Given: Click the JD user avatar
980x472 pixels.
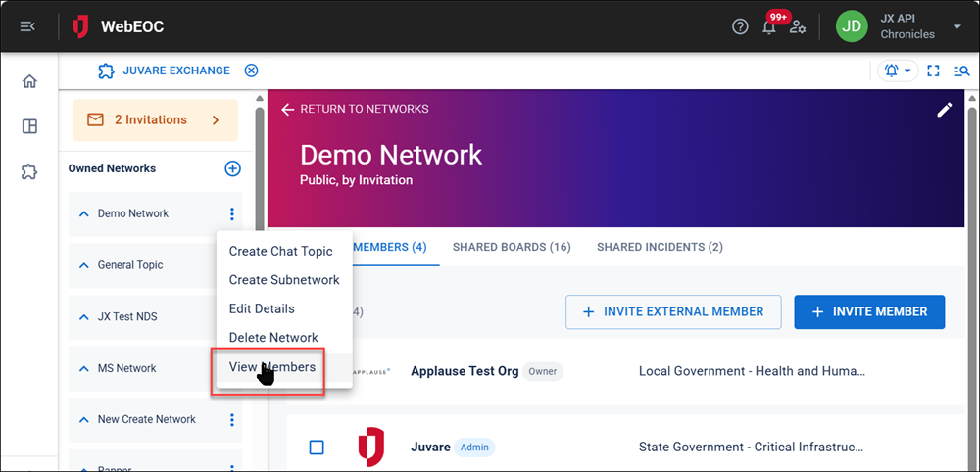Looking at the screenshot, I should click(x=853, y=26).
